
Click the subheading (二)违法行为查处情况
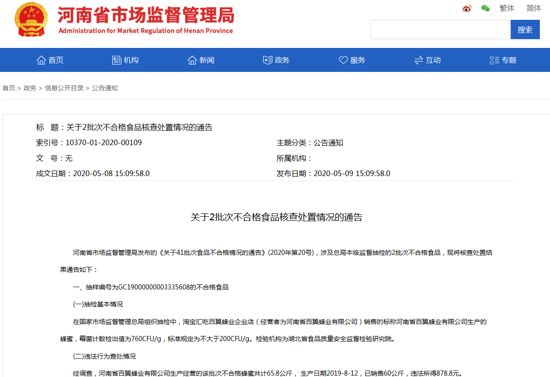(104, 356)
